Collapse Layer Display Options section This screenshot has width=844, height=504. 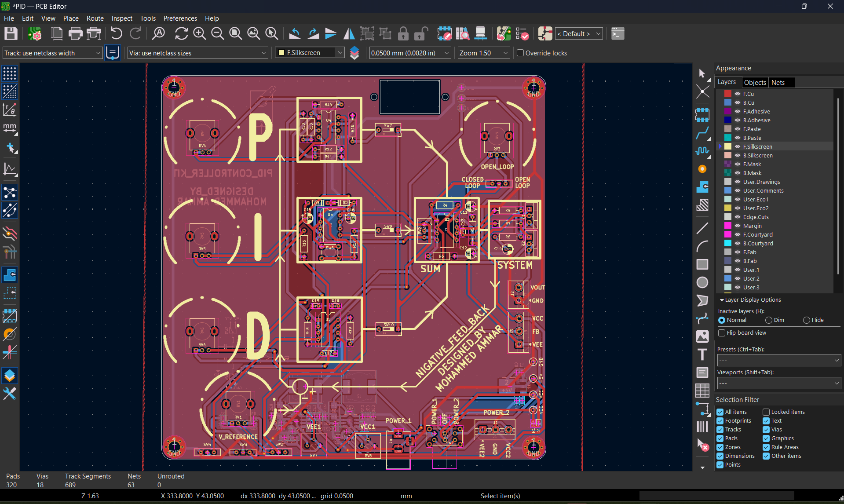722,300
